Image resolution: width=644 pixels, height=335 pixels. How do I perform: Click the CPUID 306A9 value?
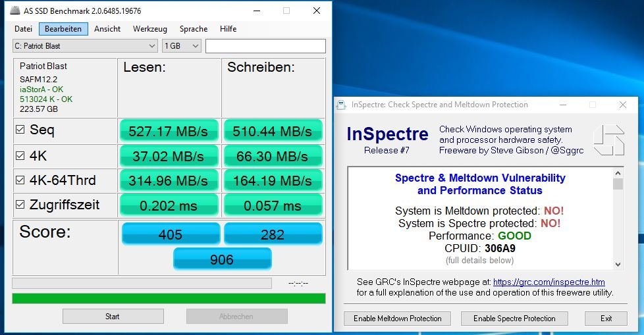coord(499,248)
